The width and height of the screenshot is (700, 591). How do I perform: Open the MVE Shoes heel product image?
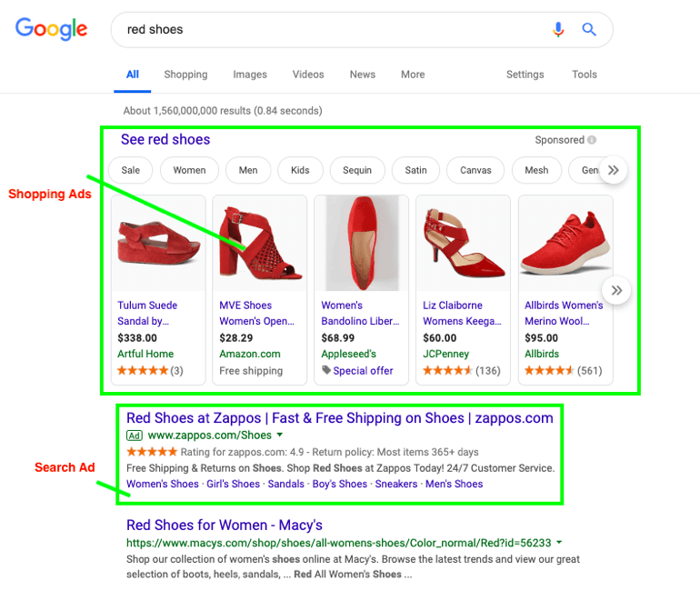260,244
